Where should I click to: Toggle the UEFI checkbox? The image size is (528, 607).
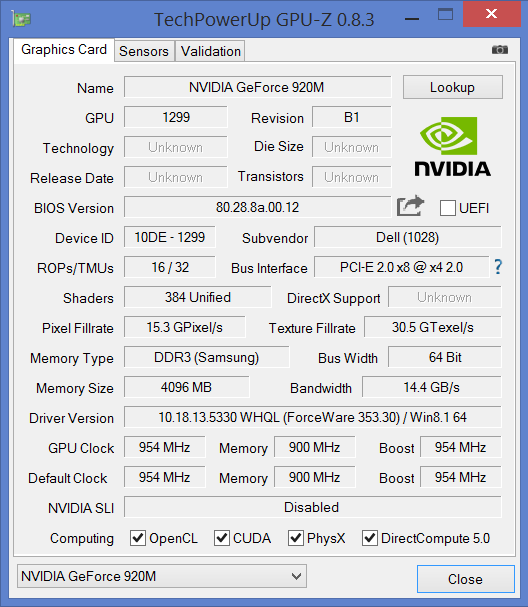tap(447, 208)
